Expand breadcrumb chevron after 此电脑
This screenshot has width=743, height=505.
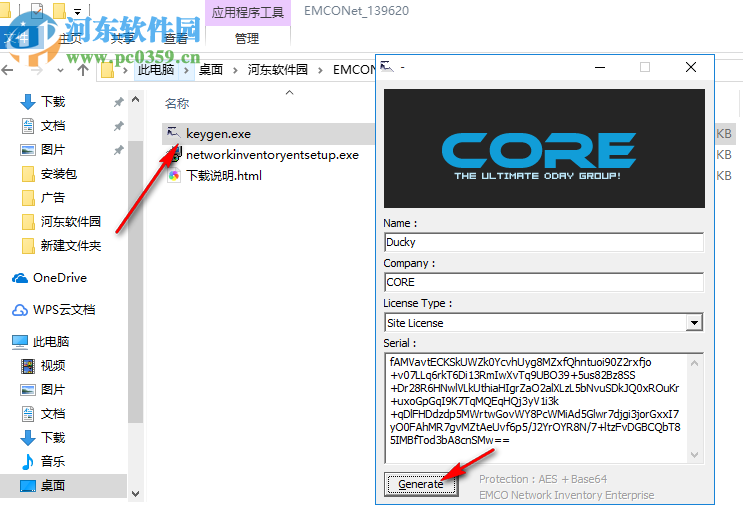point(186,71)
